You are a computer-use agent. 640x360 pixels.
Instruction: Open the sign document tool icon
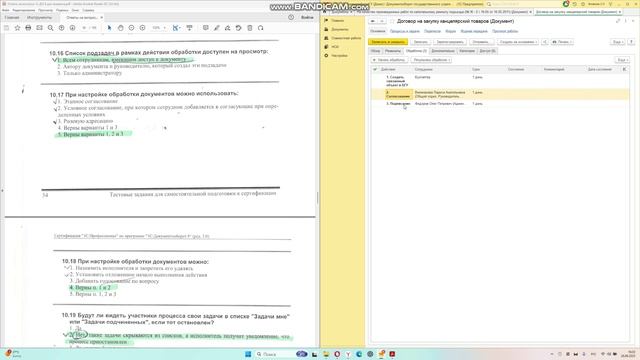coord(228,28)
